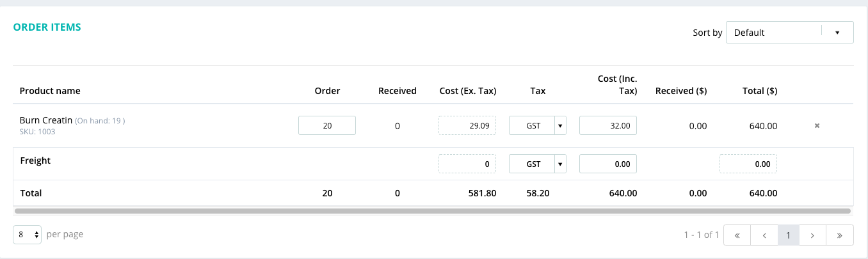Go to the first page

[737, 235]
